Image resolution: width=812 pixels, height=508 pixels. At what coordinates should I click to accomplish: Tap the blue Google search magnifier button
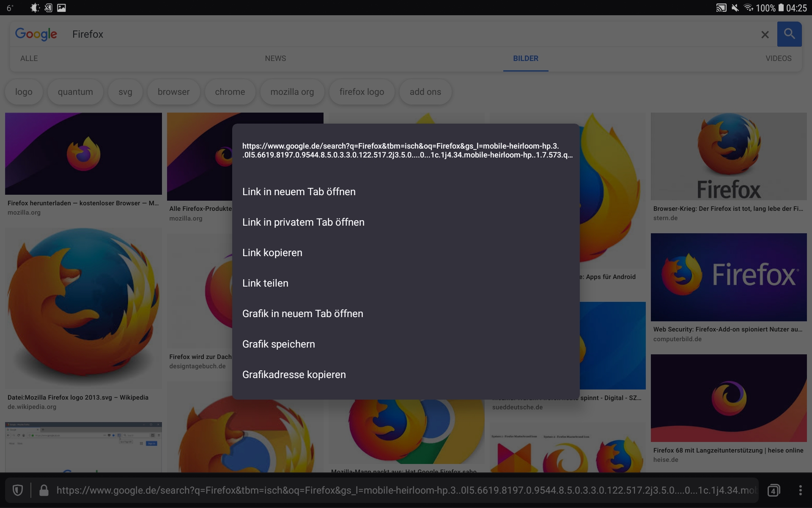pyautogui.click(x=789, y=34)
